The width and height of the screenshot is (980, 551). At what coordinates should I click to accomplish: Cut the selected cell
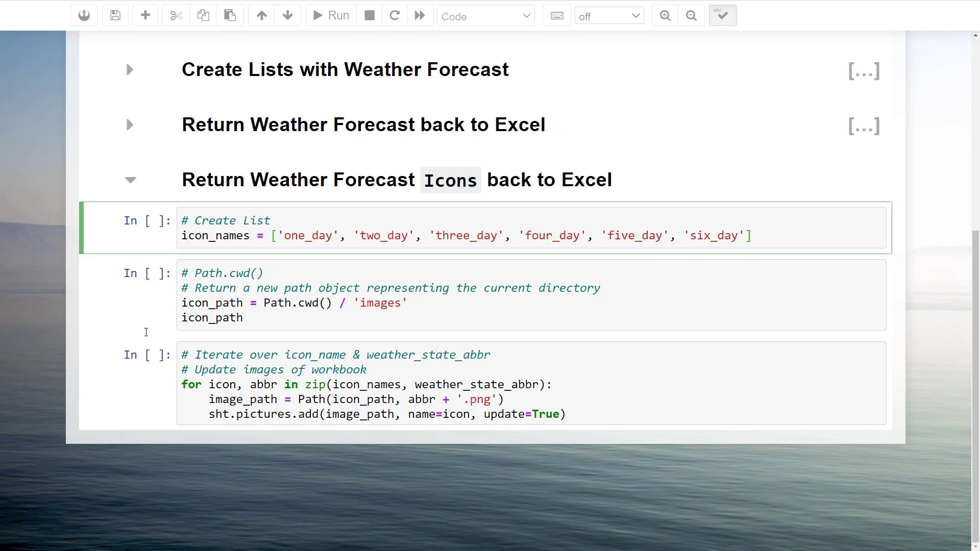pyautogui.click(x=176, y=15)
